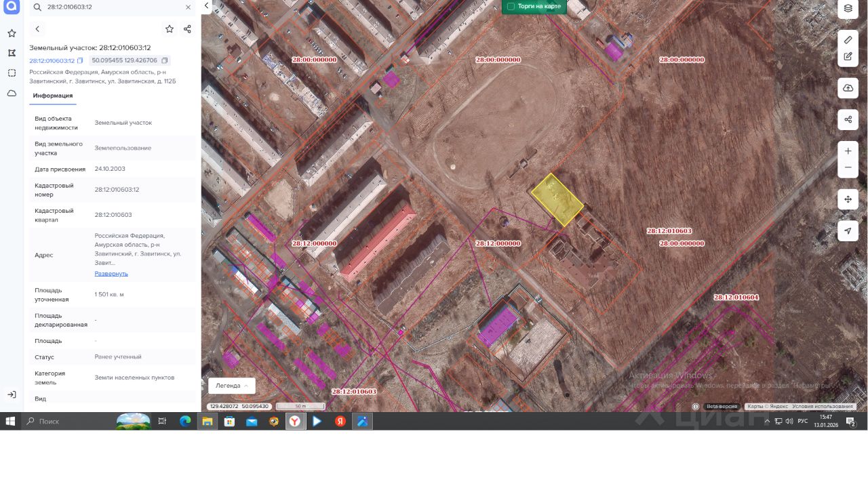
Task: Switch the РУС input language
Action: point(803,421)
